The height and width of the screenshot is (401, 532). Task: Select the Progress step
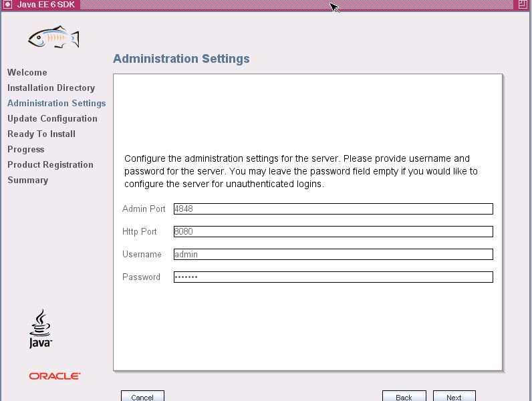[26, 149]
